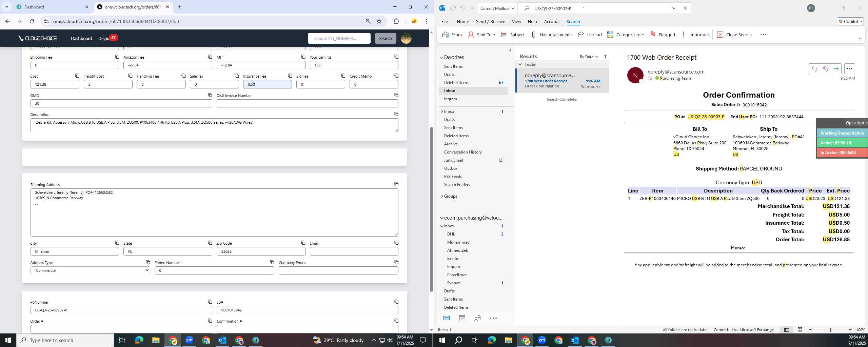
Task: Open the Junk Email folder
Action: (x=453, y=160)
